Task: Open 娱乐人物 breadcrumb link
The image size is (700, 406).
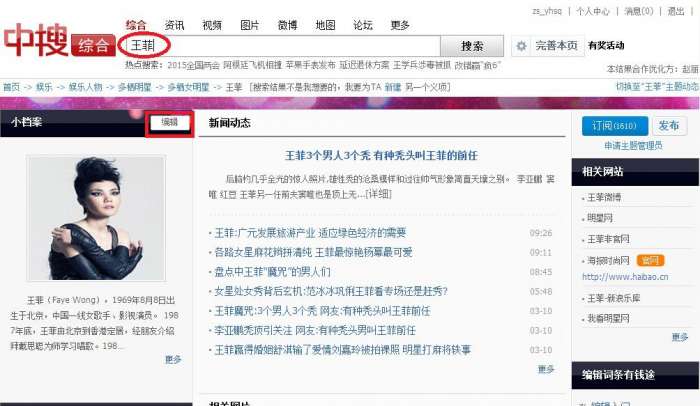Action: [x=85, y=87]
